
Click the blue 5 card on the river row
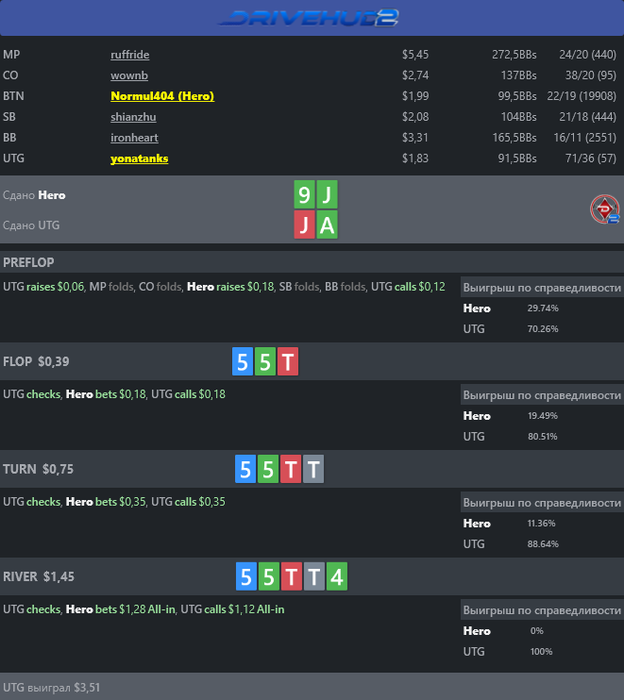[x=246, y=576]
